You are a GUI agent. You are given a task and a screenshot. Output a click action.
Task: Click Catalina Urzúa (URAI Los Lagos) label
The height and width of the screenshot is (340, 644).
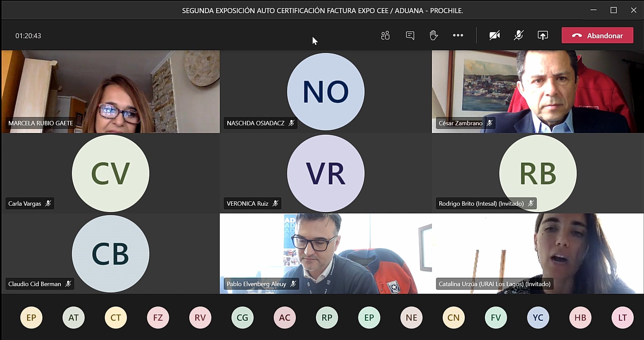[x=494, y=284]
